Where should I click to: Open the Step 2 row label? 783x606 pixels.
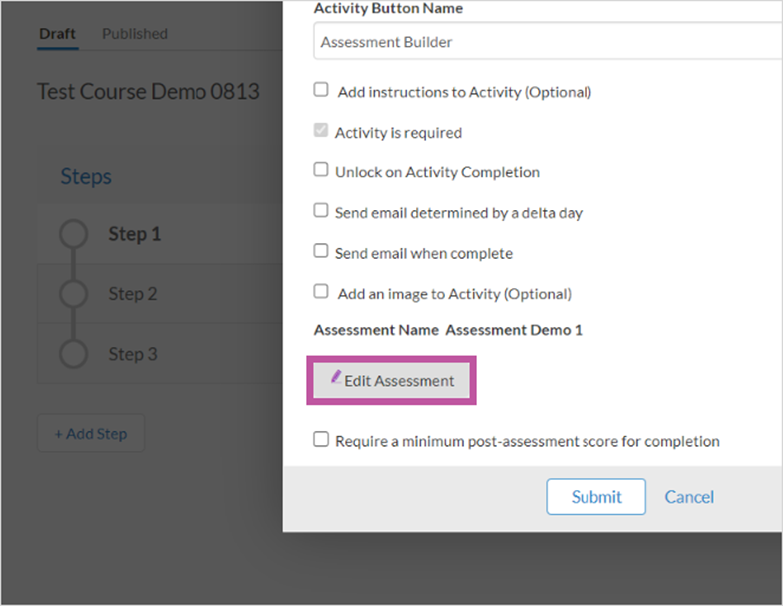tap(133, 294)
